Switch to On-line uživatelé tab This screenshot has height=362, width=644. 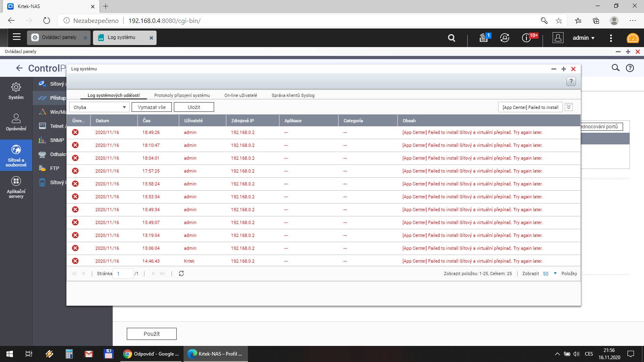[241, 95]
